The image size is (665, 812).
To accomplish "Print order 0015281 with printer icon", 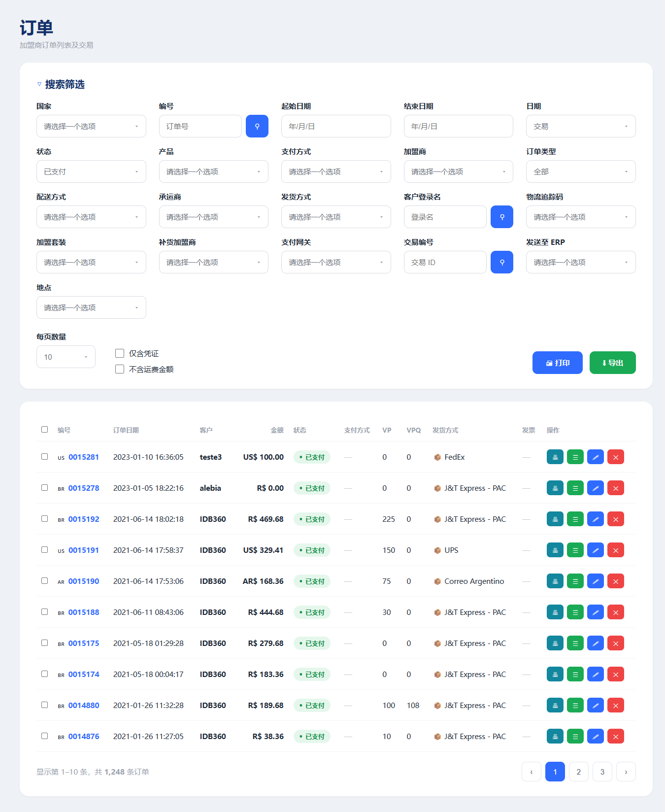I will click(555, 457).
